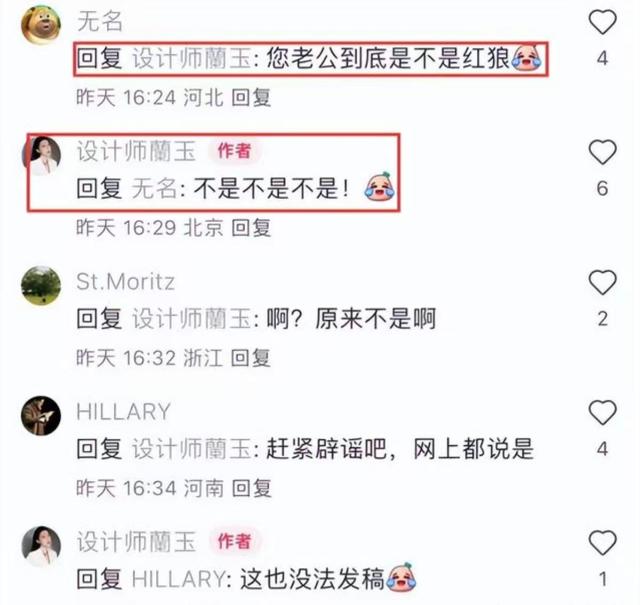The height and width of the screenshot is (605, 640).
Task: Like HILLARY's comment via heart icon
Action: 602,412
